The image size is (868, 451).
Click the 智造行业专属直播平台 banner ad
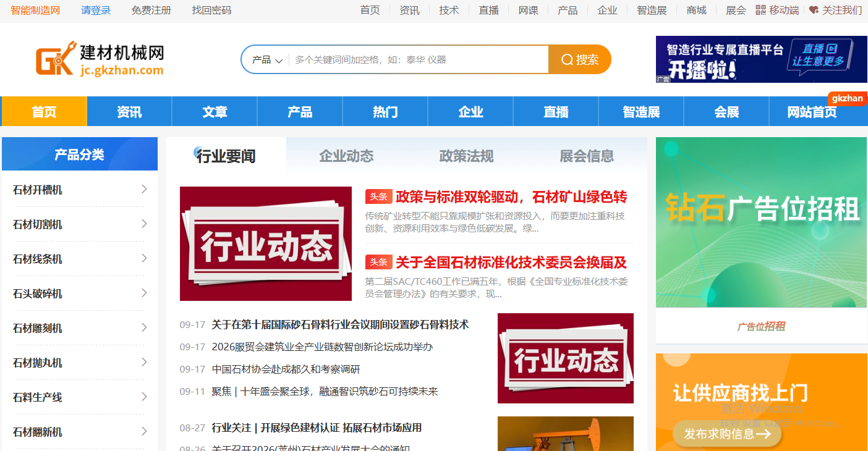762,59
